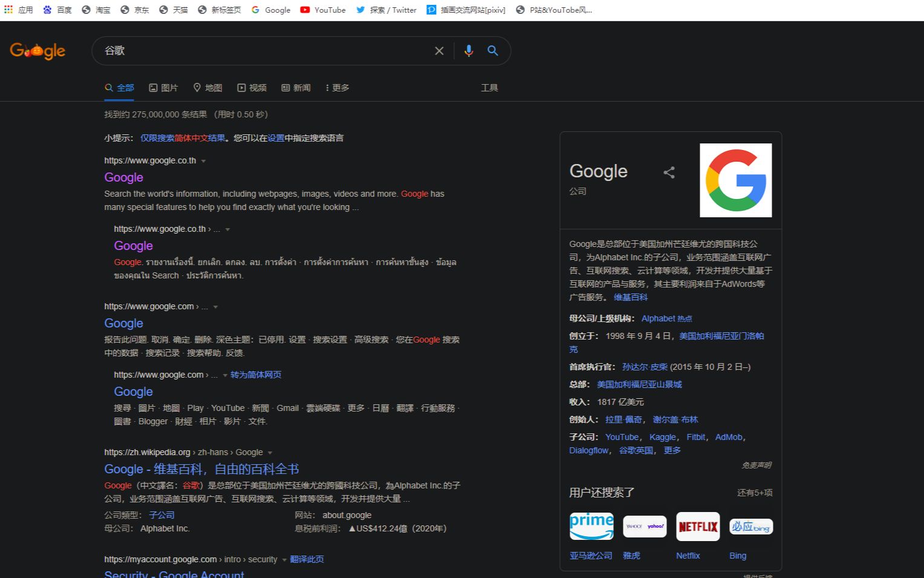Switch to the 新闻 tab

(x=296, y=88)
